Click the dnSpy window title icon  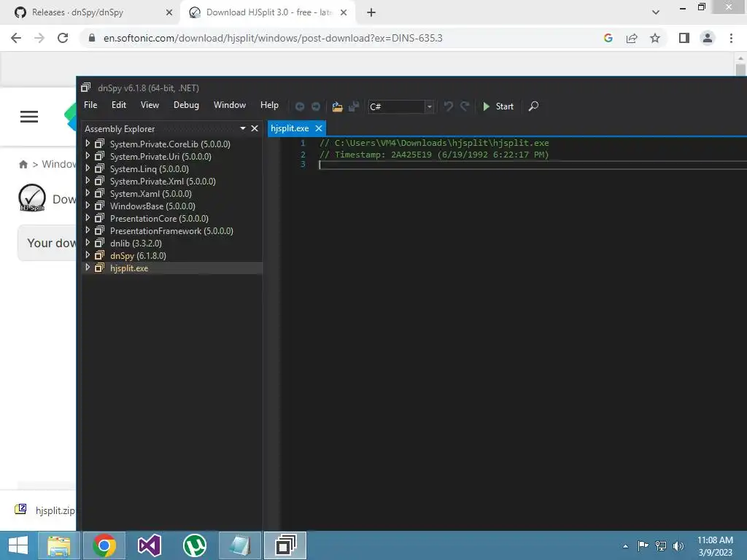point(86,87)
